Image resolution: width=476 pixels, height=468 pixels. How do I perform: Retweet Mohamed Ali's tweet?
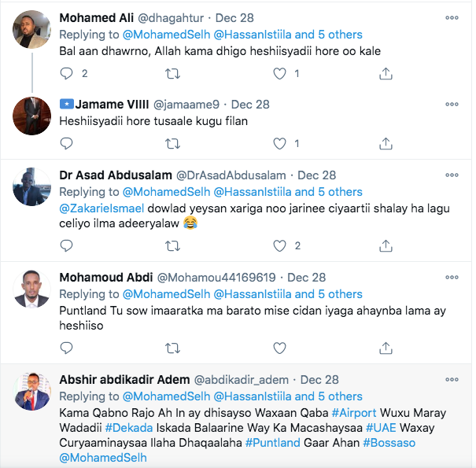pyautogui.click(x=172, y=73)
